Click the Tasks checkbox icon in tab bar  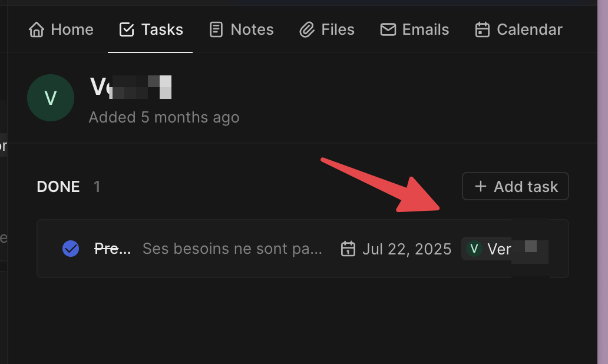pyautogui.click(x=126, y=29)
